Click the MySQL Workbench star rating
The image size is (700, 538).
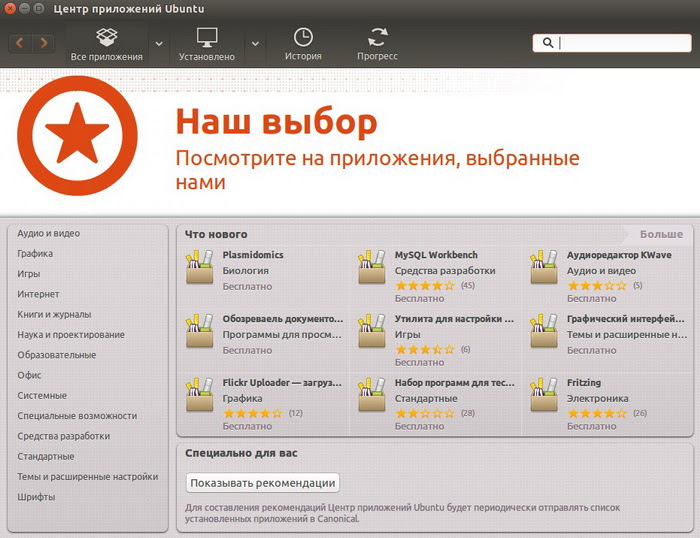click(x=425, y=286)
